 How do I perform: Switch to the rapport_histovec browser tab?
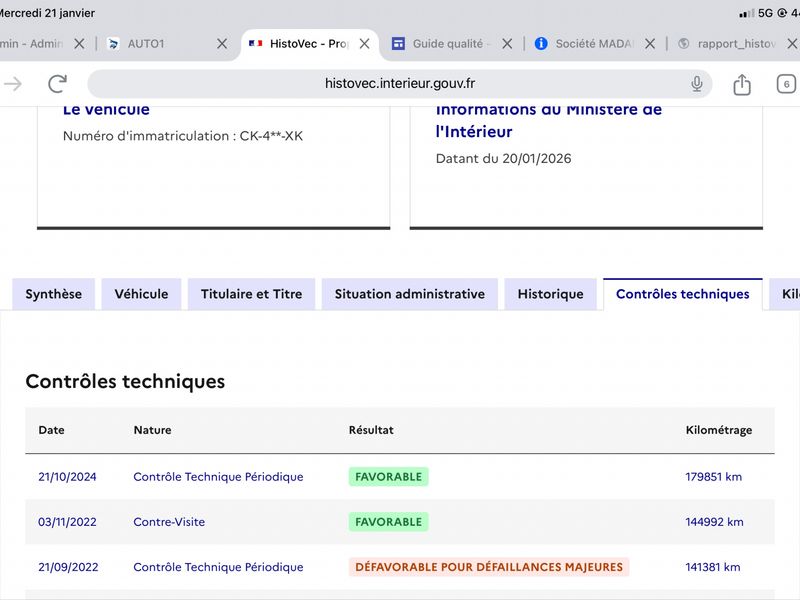(x=735, y=44)
